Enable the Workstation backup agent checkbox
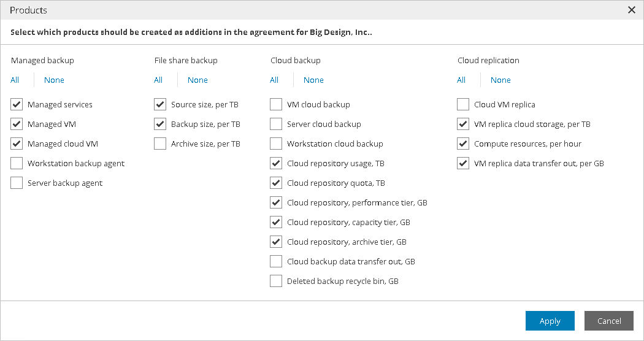Screen dimensions: 644x341 pyautogui.click(x=17, y=163)
